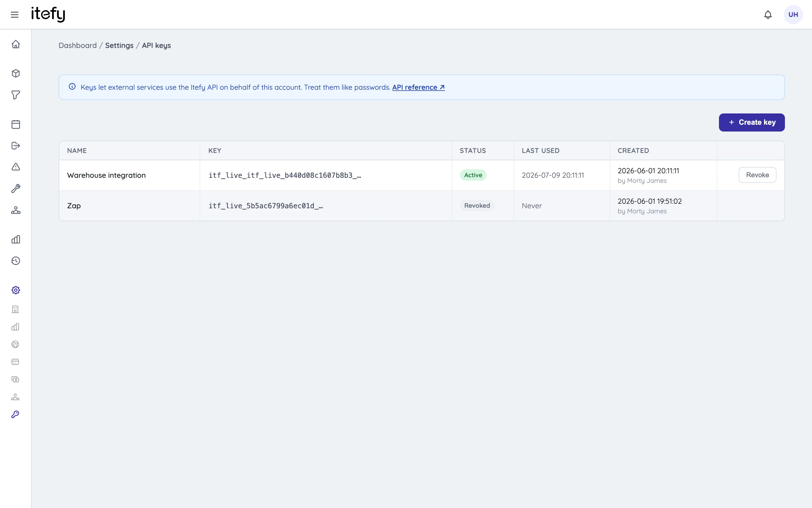Open the check-out arrow sidebar icon
Screen dimensions: 812x508
(16, 145)
